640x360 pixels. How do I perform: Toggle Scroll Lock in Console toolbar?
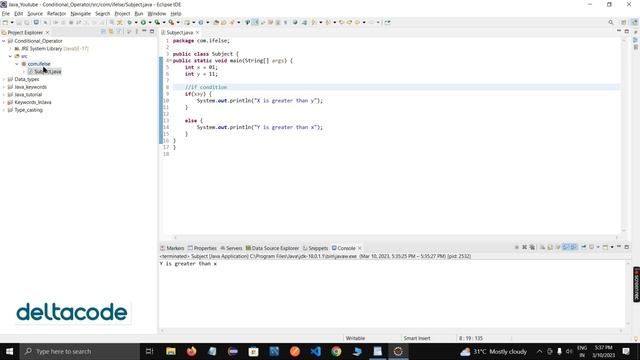(x=550, y=247)
